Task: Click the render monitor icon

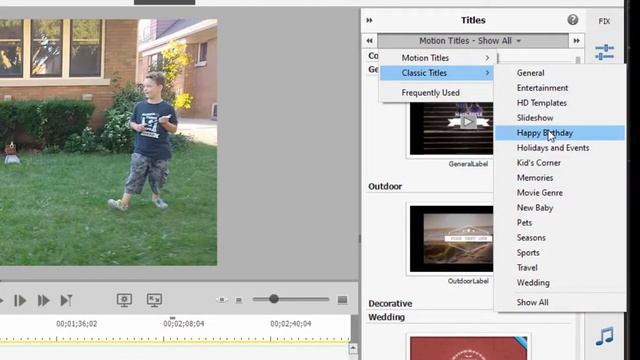Action: (x=124, y=300)
